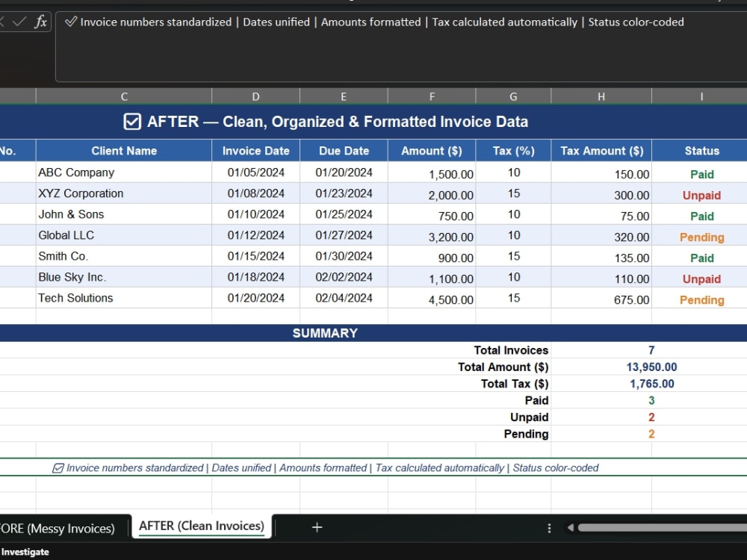
Task: Select column E header
Action: [344, 96]
